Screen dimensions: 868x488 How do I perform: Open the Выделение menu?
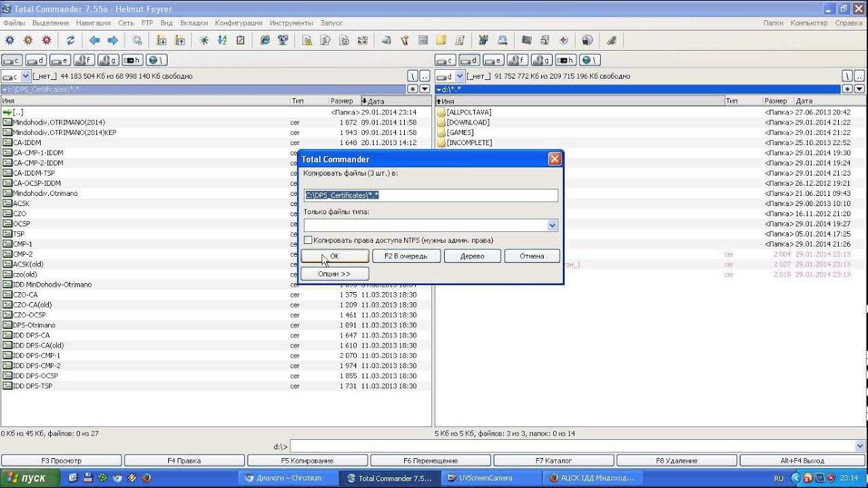(50, 23)
